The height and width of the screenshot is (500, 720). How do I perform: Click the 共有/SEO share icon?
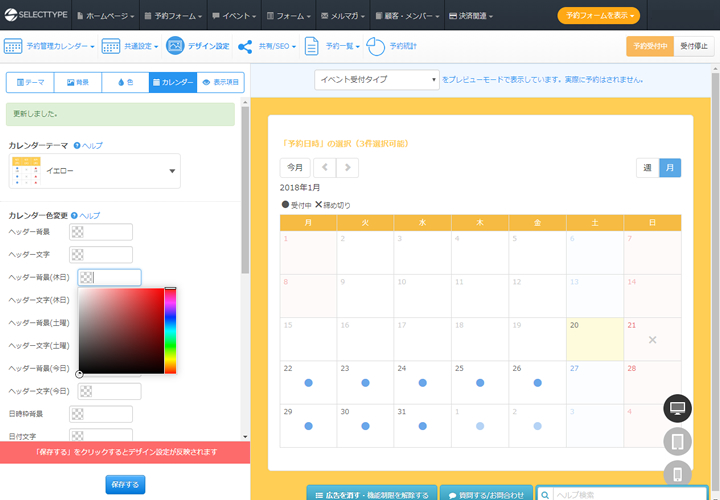(x=245, y=46)
